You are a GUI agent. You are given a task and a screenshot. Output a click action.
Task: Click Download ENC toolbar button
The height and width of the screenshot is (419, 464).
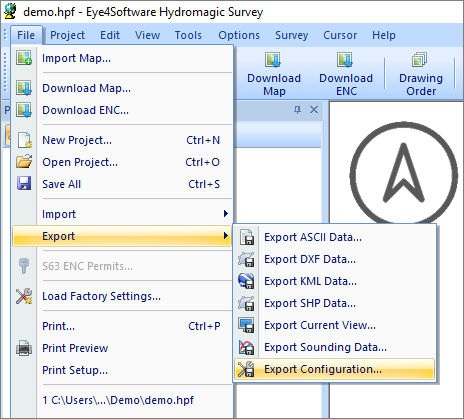(x=346, y=74)
